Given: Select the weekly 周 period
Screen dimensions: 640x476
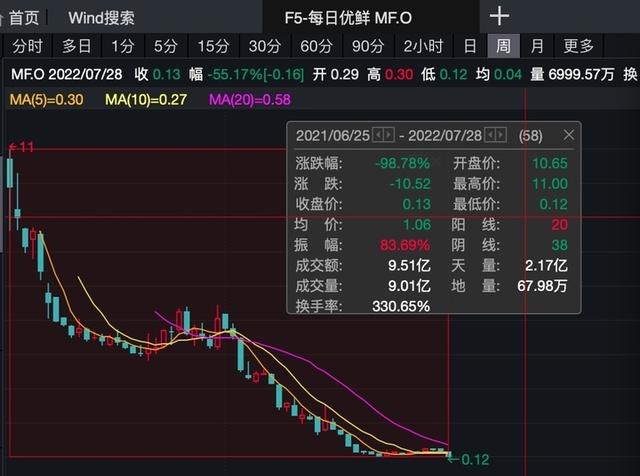Looking at the screenshot, I should (503, 46).
